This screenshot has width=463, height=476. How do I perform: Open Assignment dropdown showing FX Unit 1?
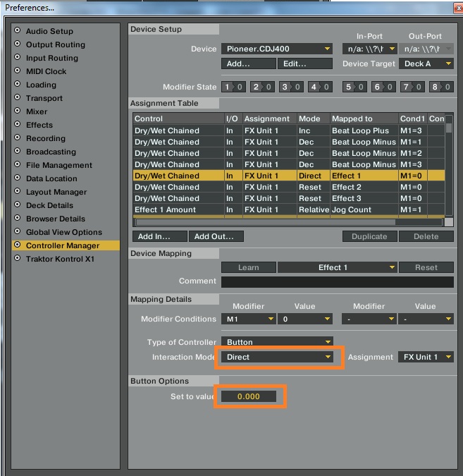tap(426, 357)
